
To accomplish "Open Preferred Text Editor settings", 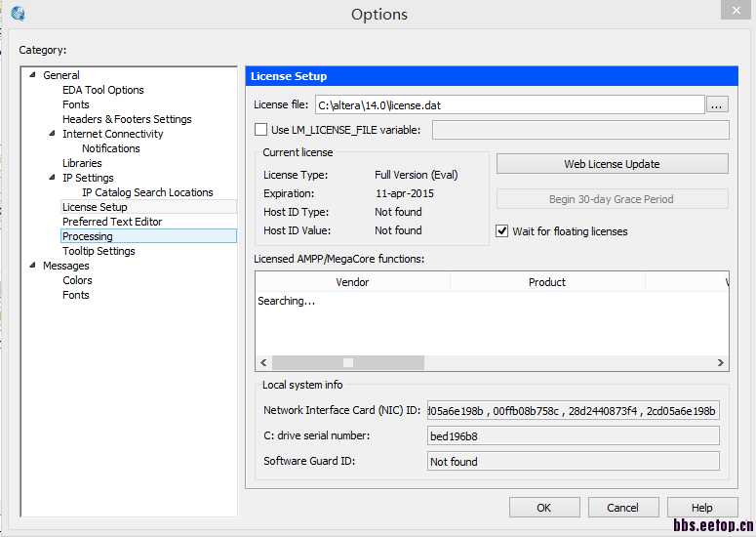I will (x=112, y=222).
